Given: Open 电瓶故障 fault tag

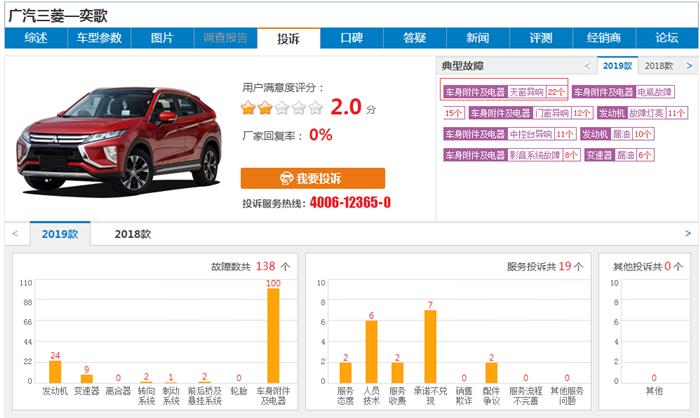Looking at the screenshot, I should pos(623,92).
